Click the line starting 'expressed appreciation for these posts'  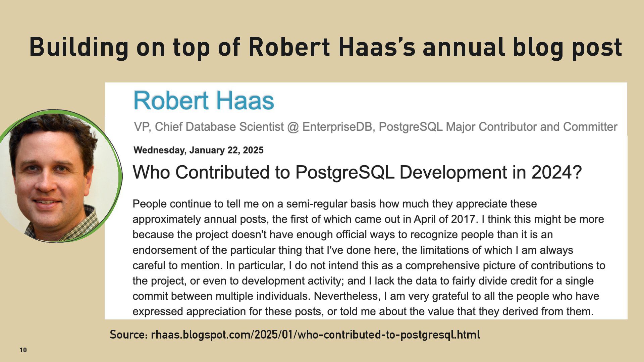(363, 312)
